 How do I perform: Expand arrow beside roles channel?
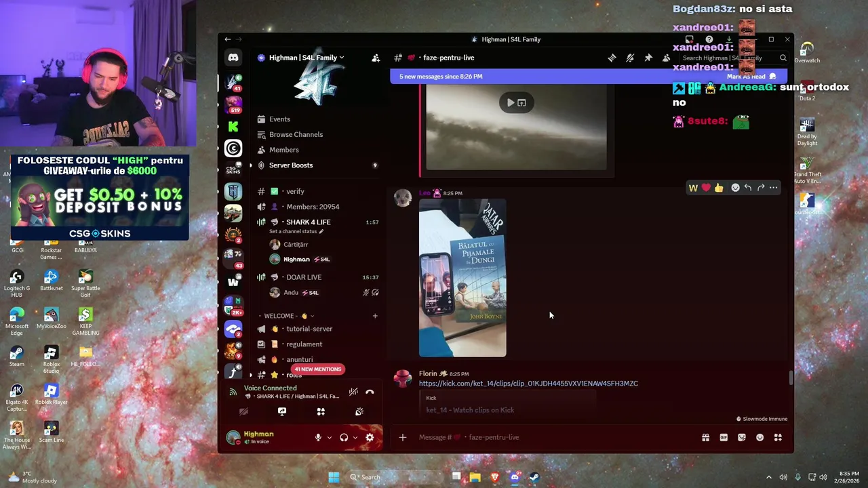coord(250,375)
